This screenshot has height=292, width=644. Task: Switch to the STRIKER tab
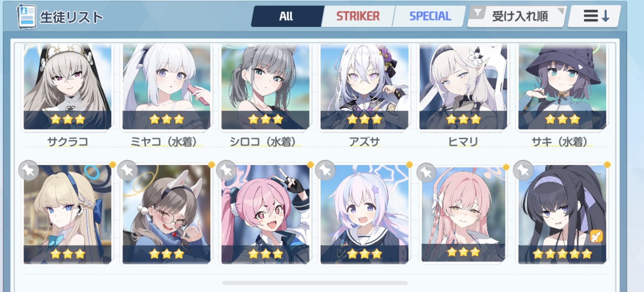pos(358,16)
